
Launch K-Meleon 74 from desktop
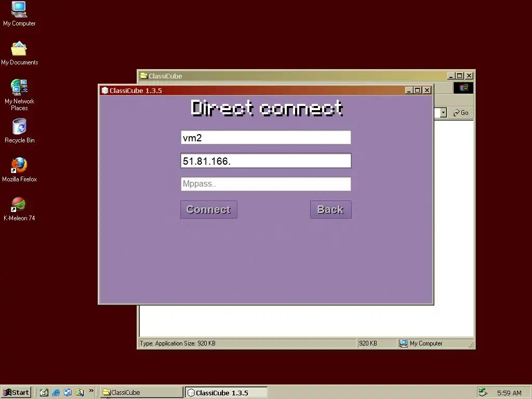click(x=19, y=209)
